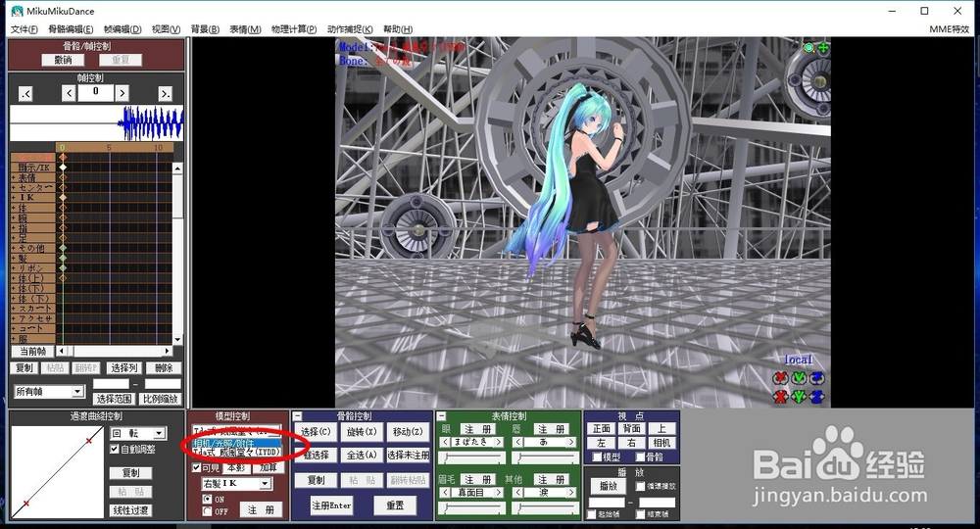Jump to the last keyframe button
The width and height of the screenshot is (980, 529).
pyautogui.click(x=165, y=94)
